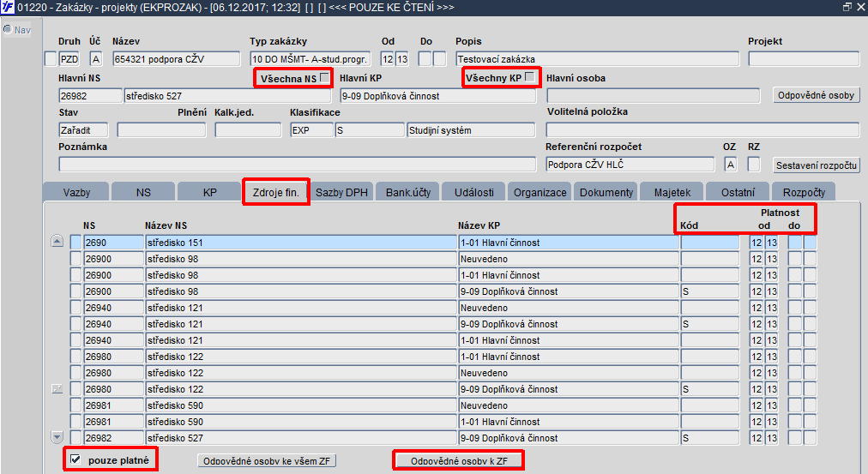
Task: Click 1-01 Hlavní činnost in row 2690
Action: click(x=569, y=243)
